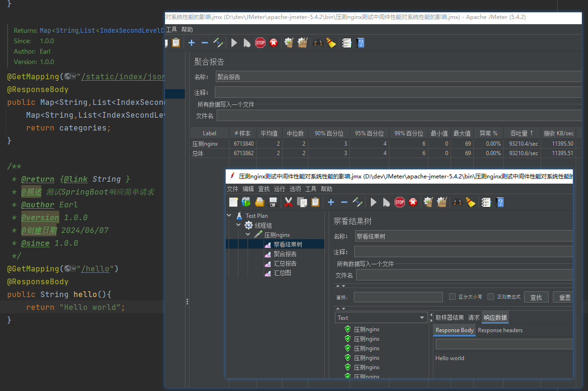Select the 聚合报告 node in tree
Screen dimensions: 588x391
click(285, 254)
